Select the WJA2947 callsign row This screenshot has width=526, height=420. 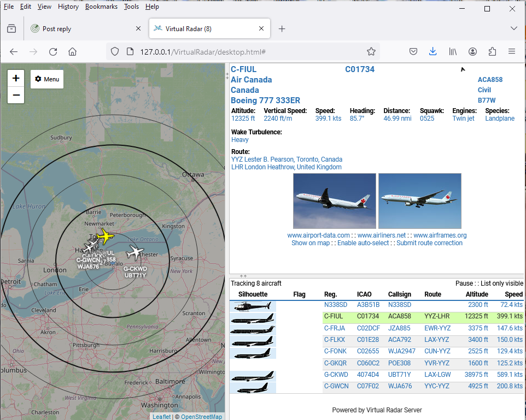[401, 351]
